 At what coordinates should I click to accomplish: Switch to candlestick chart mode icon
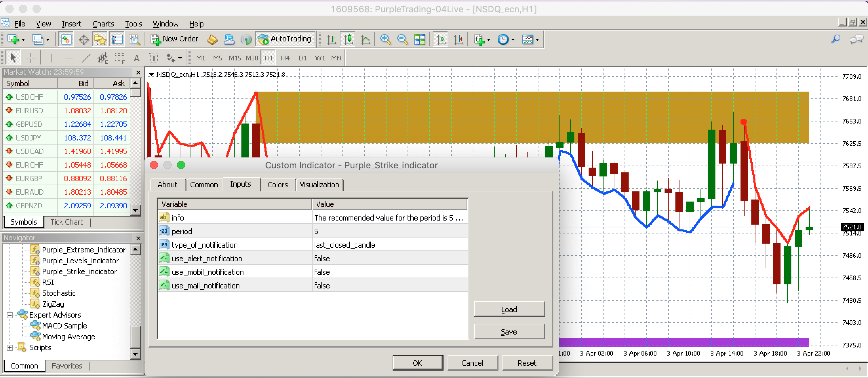click(348, 39)
